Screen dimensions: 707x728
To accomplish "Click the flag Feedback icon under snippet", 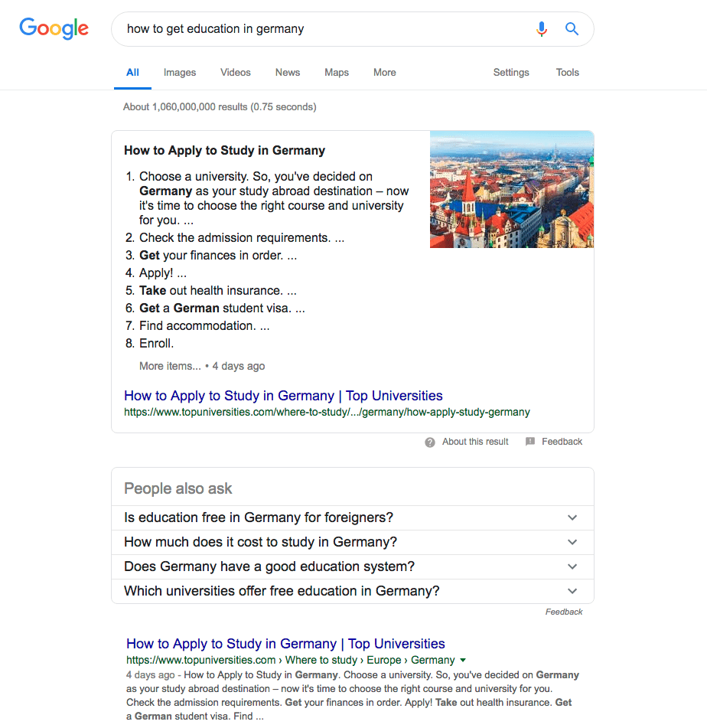I will click(x=529, y=442).
